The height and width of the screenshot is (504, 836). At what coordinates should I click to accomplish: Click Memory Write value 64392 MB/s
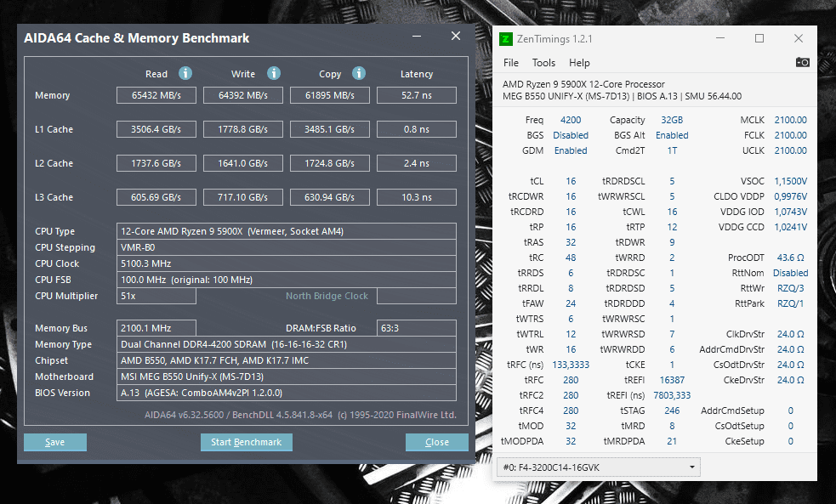(243, 95)
